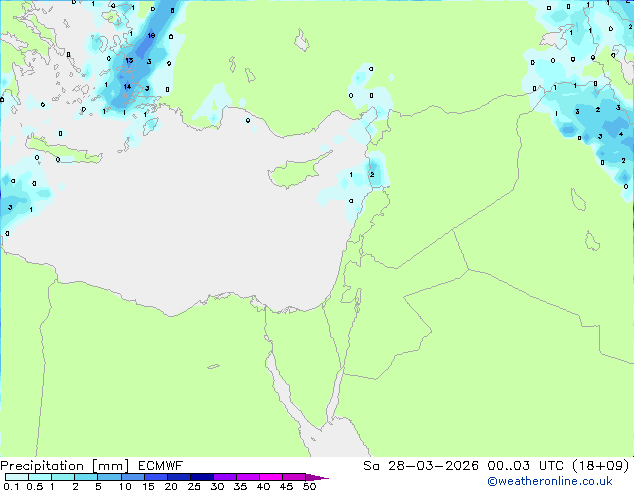Select the legend swatch between 0.5 and 1
634x490 pixels.
(40, 477)
